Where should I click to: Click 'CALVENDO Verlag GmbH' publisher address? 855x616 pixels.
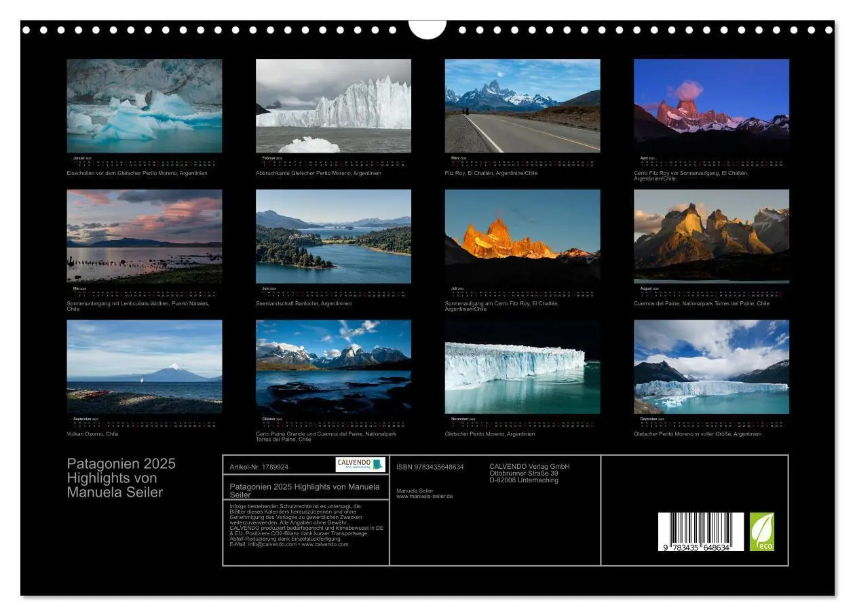pos(530,474)
